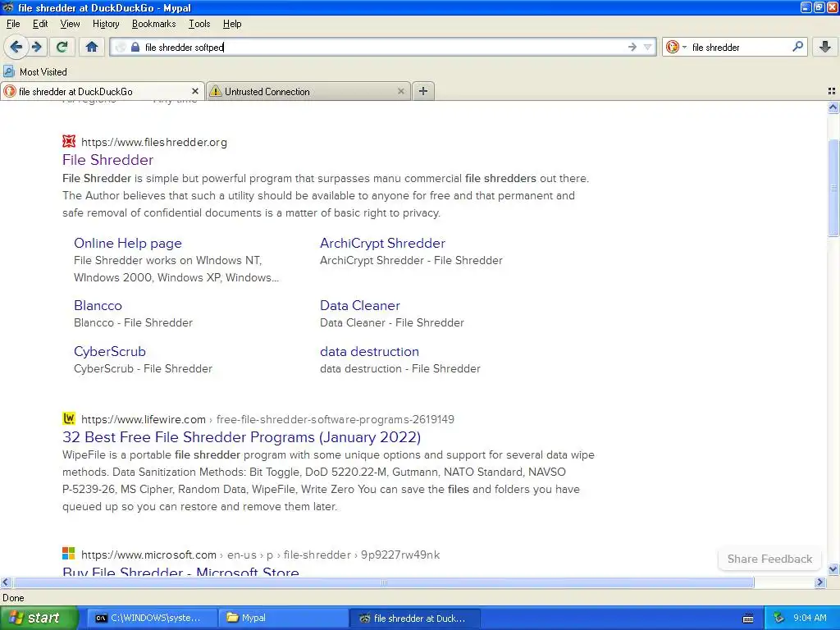
Task: Open the History menu
Action: tap(106, 24)
